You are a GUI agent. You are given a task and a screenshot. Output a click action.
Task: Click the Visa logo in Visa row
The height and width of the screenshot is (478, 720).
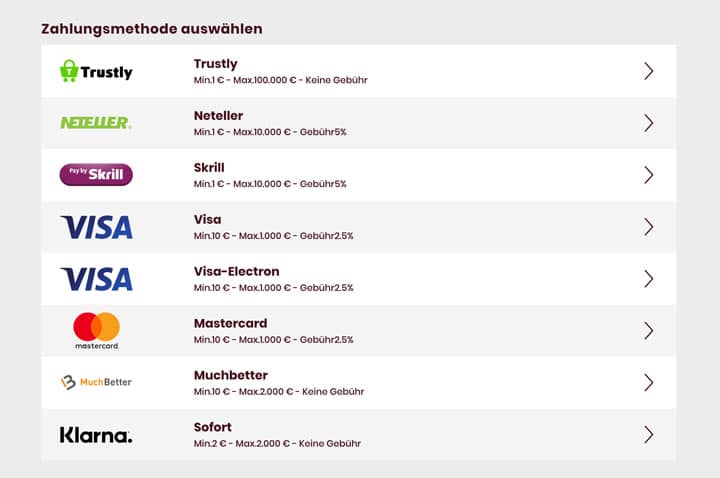[x=96, y=227]
